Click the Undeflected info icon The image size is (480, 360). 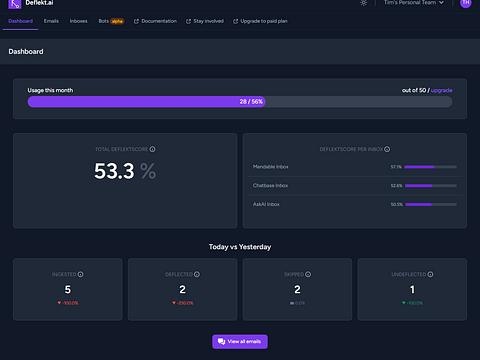coord(430,274)
